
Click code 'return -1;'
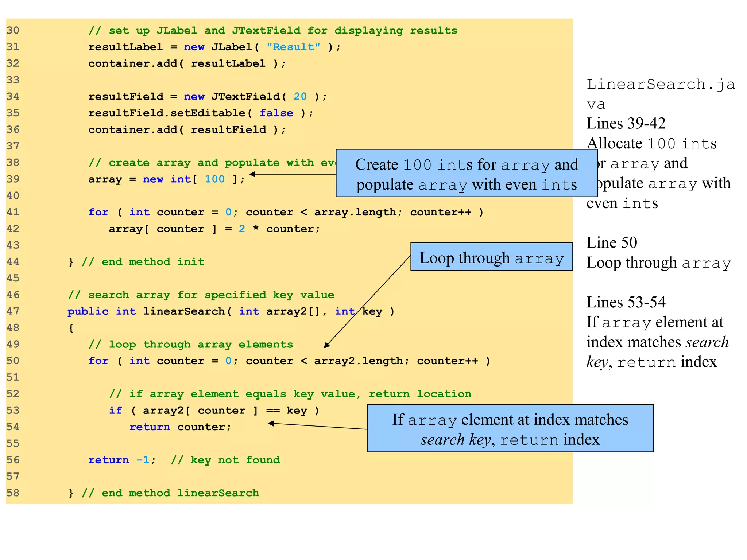coord(122,460)
